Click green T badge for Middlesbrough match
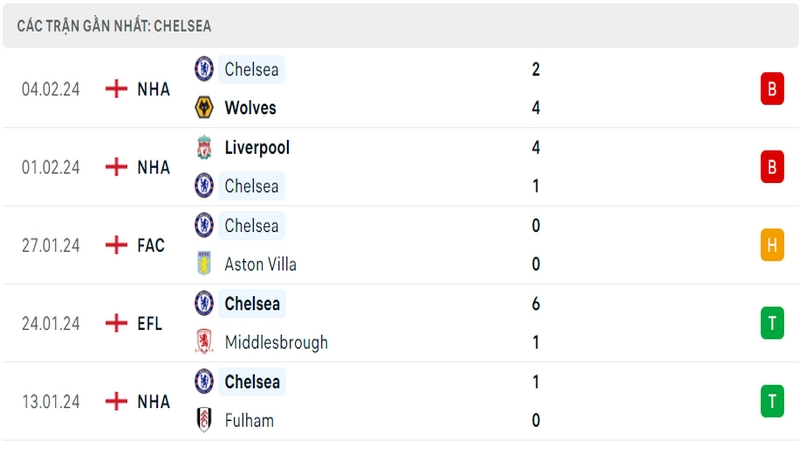This screenshot has height=450, width=800. tap(772, 323)
